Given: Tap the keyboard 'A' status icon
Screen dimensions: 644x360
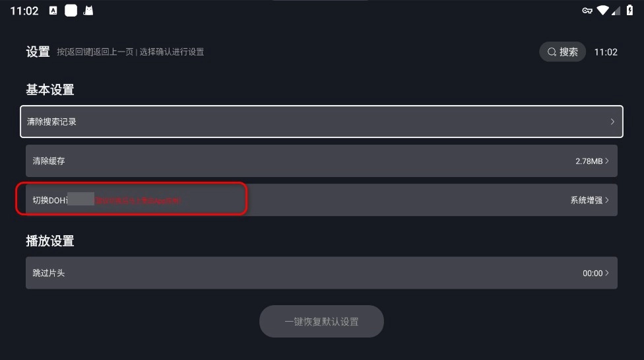Looking at the screenshot, I should pyautogui.click(x=53, y=11).
